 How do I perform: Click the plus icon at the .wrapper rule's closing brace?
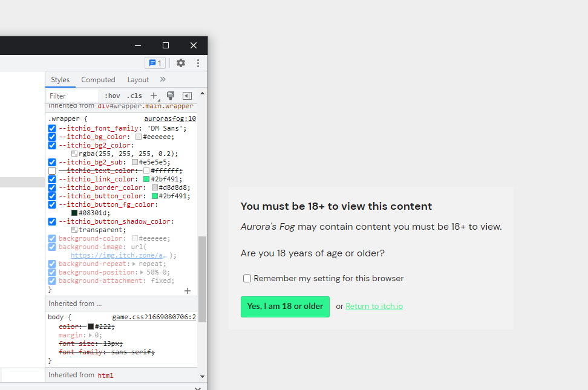(x=188, y=291)
